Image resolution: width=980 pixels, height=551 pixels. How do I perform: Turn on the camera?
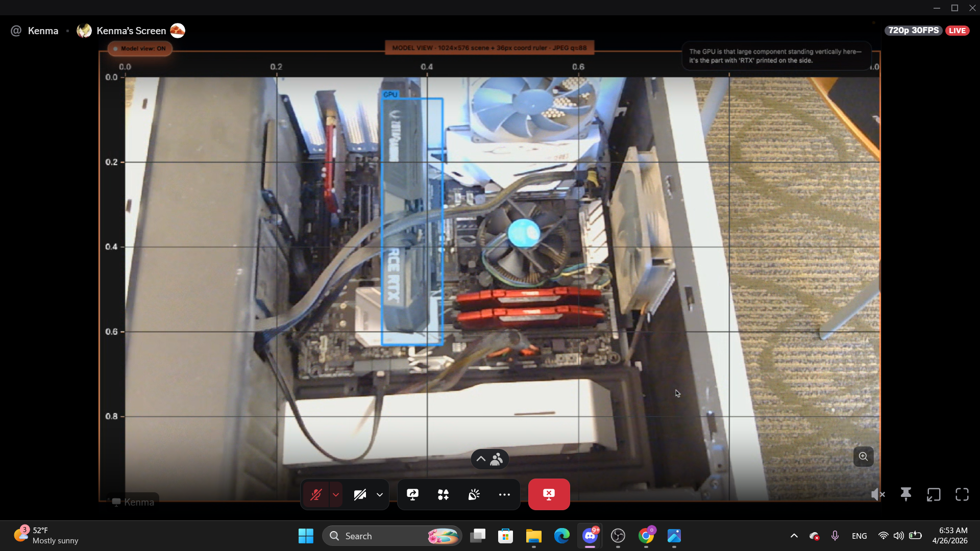[x=360, y=494]
